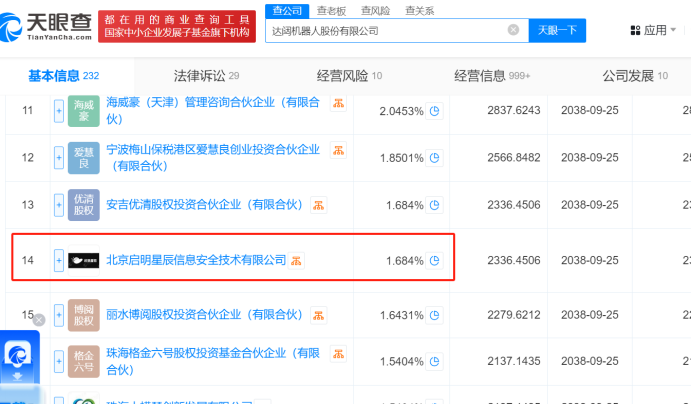Open equity structure icon for 爱慧良
Image resolution: width=692 pixels, height=404 pixels.
pos(338,150)
